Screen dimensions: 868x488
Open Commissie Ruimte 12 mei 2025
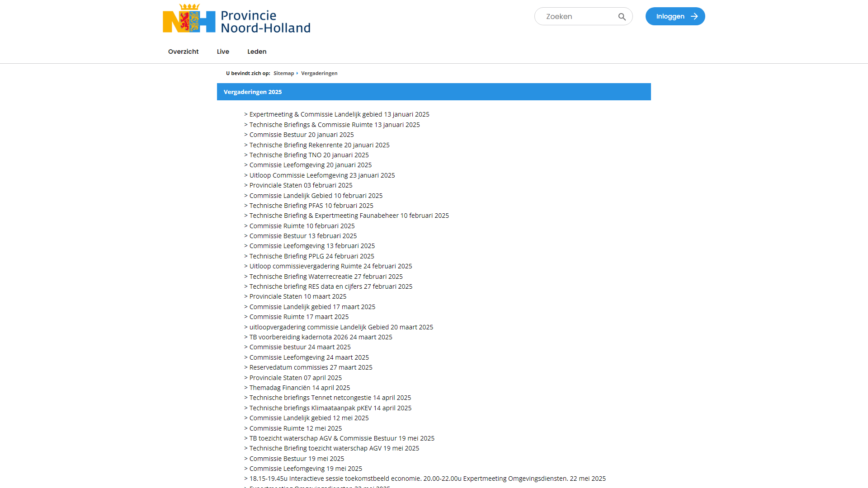point(296,428)
